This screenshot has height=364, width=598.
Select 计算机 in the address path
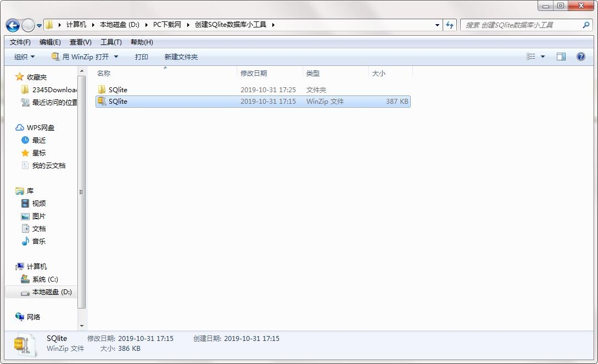(76, 25)
